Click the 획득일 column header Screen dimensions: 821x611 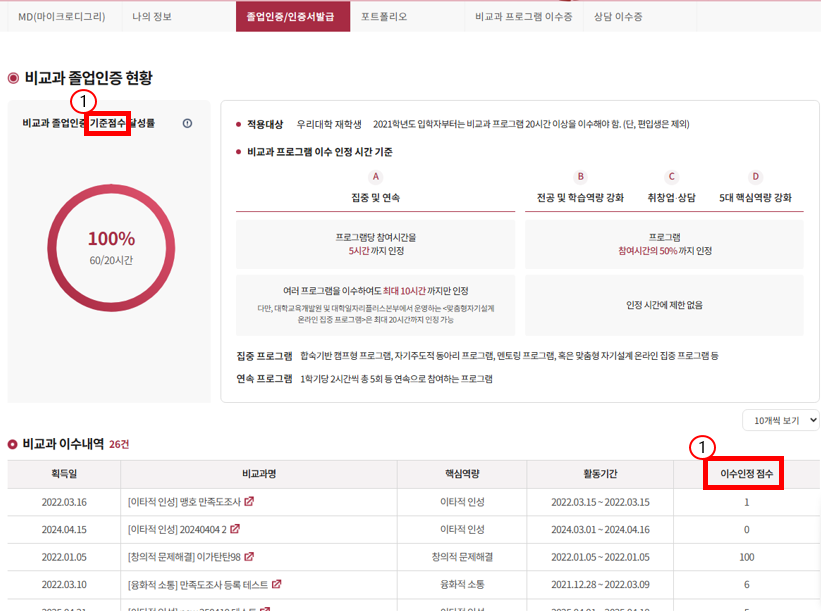pos(64,474)
